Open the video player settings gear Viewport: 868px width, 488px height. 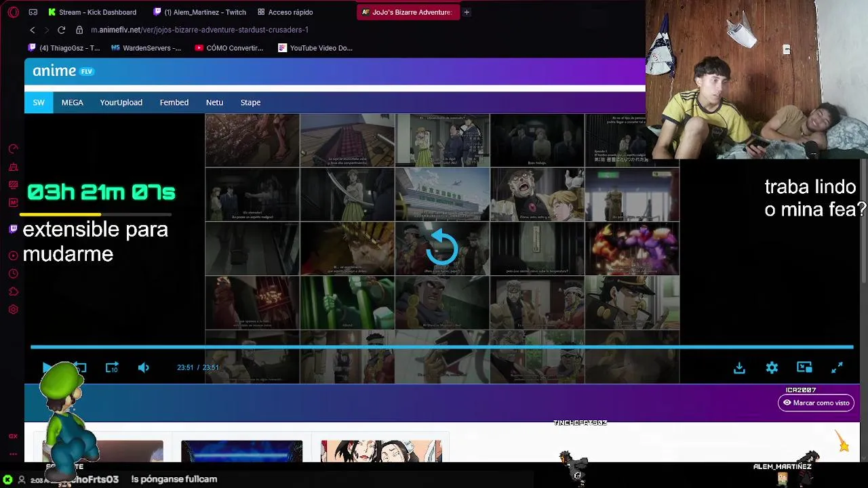coord(772,367)
